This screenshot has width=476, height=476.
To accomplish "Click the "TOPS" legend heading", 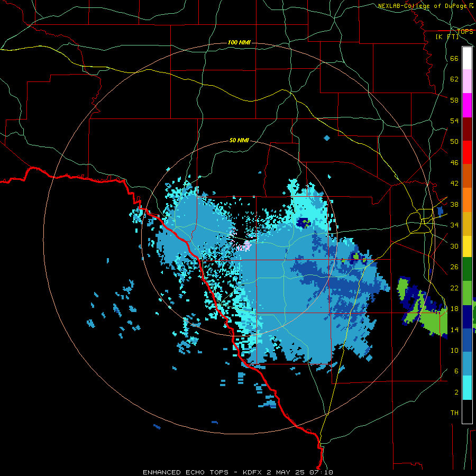I will tap(465, 32).
